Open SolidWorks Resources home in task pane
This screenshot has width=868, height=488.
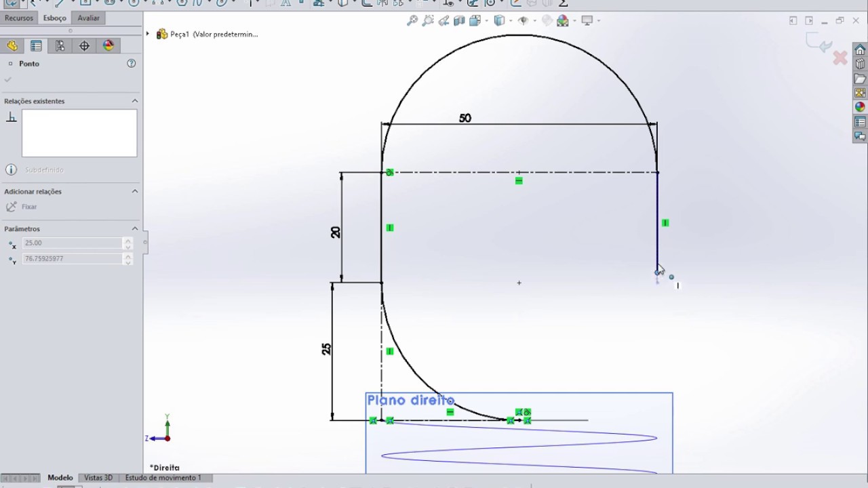coord(860,50)
